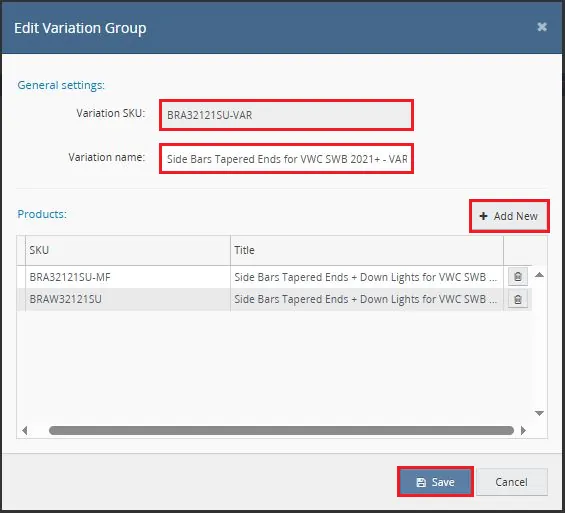Focus the Variation SKU field
Viewport: 565px width, 513px height.
click(286, 115)
